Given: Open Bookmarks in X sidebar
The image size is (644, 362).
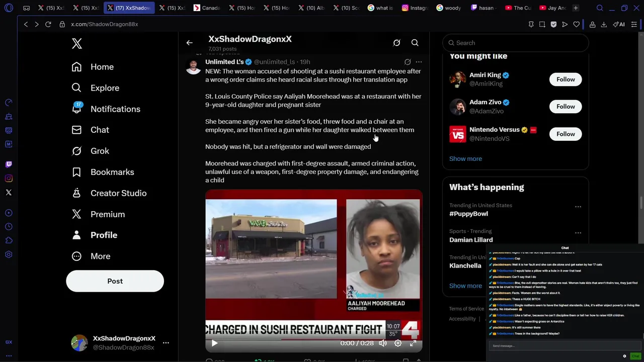Looking at the screenshot, I should tap(103, 172).
